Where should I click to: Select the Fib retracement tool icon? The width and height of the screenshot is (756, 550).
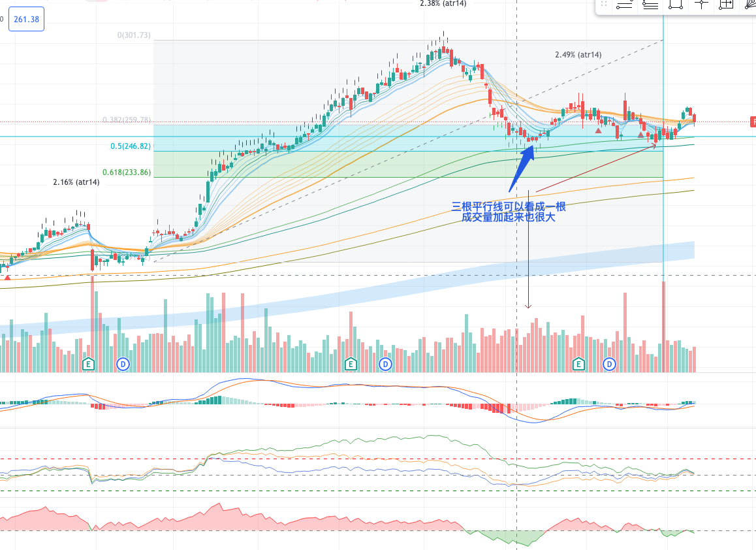[650, 5]
